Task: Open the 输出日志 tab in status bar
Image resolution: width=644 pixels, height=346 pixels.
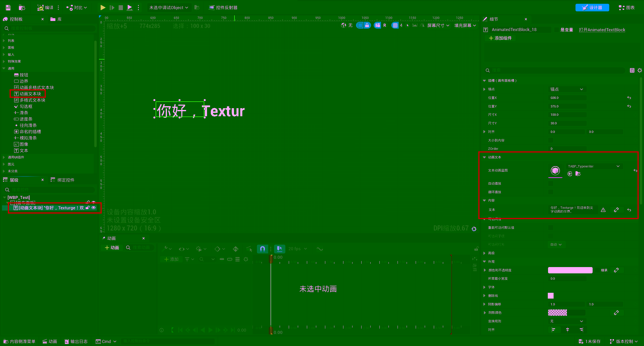Action: pos(76,341)
